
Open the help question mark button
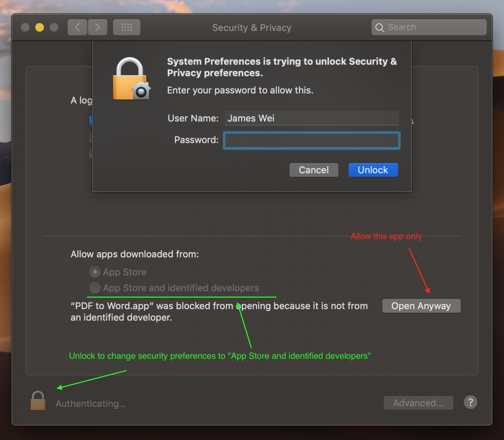coord(470,402)
